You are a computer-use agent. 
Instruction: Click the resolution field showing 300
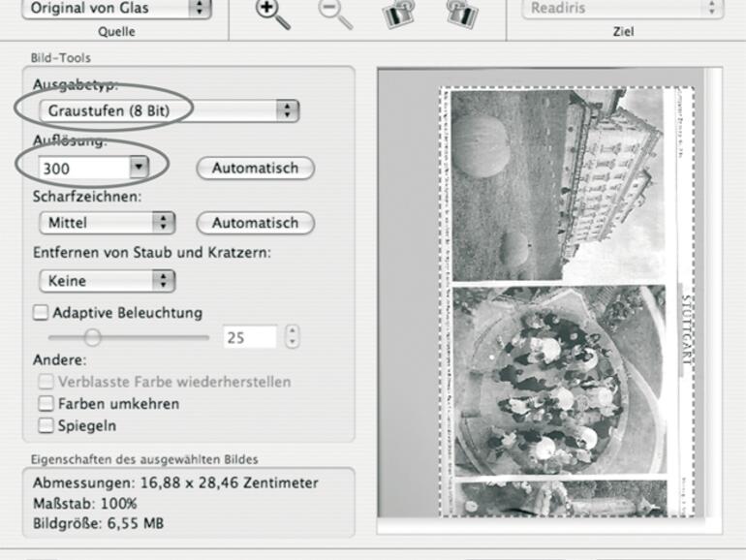[x=84, y=168]
